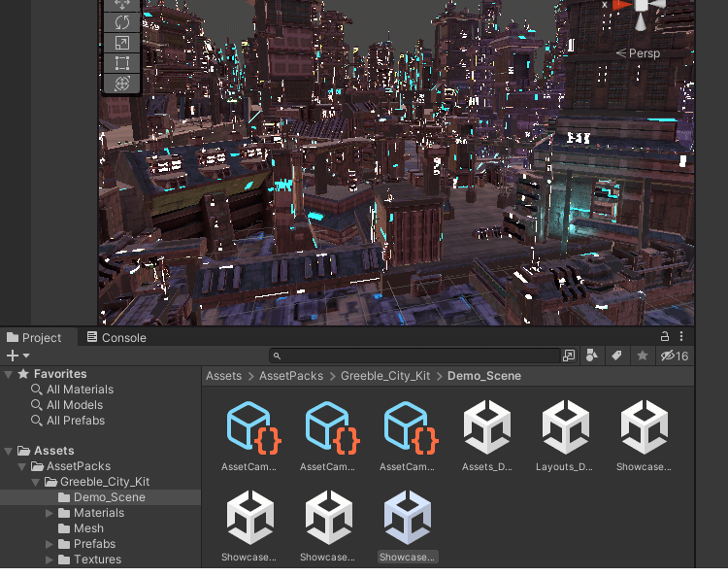Expand the Materials folder arrow
728x577 pixels.
(x=50, y=513)
